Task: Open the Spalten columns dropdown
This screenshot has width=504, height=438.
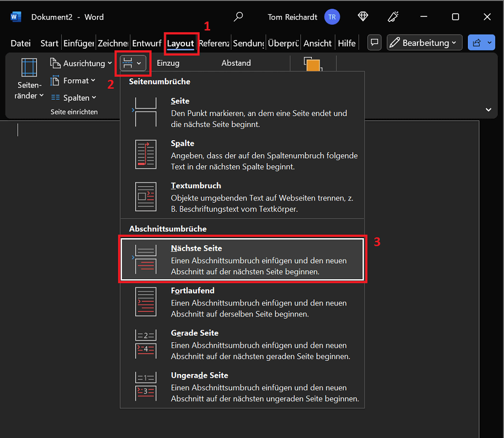Action: [74, 97]
